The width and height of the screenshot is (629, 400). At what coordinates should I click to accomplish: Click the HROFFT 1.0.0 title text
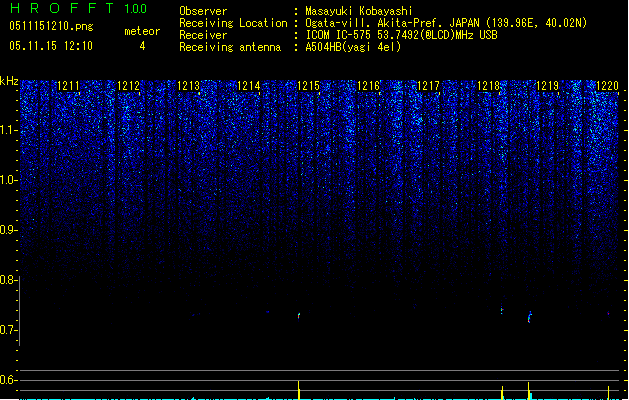coord(78,8)
